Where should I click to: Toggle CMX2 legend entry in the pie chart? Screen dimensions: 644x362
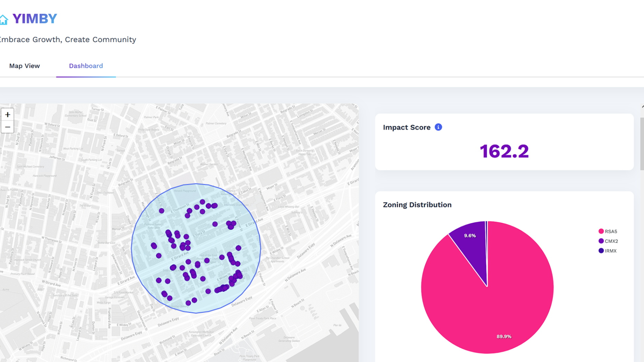[608, 241]
